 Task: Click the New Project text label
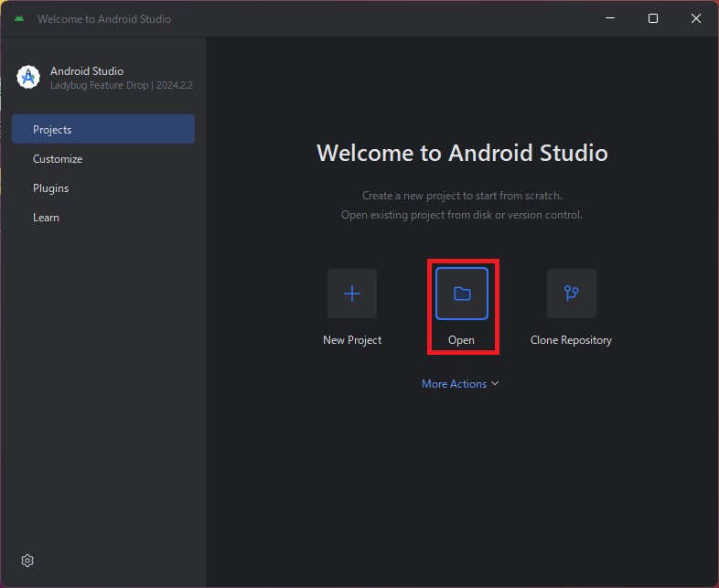(352, 340)
